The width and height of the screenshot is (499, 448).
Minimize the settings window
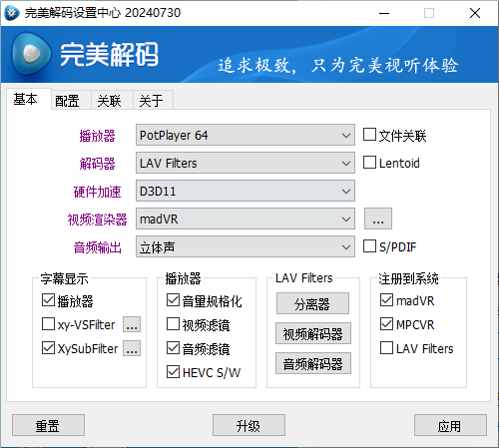pyautogui.click(x=384, y=13)
